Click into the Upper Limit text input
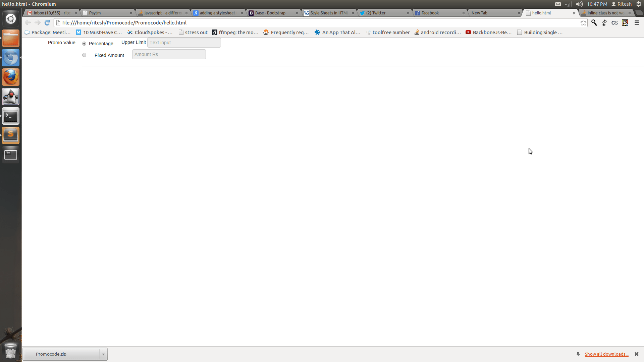The image size is (644, 362). coord(184,43)
